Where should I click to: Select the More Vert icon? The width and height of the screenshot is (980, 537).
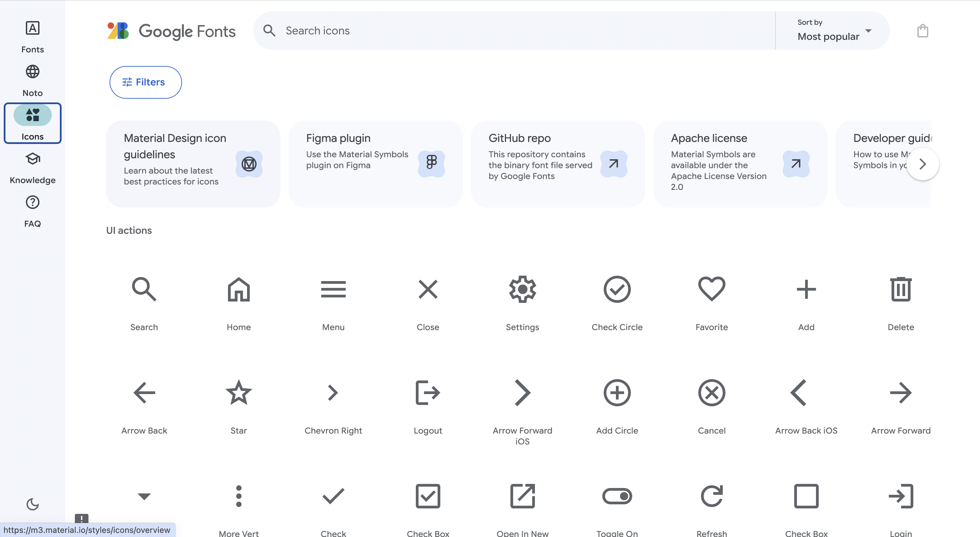pos(239,496)
